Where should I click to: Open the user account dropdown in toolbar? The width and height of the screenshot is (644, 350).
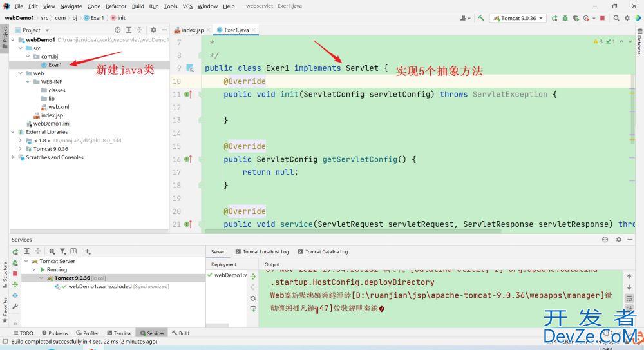pos(465,18)
